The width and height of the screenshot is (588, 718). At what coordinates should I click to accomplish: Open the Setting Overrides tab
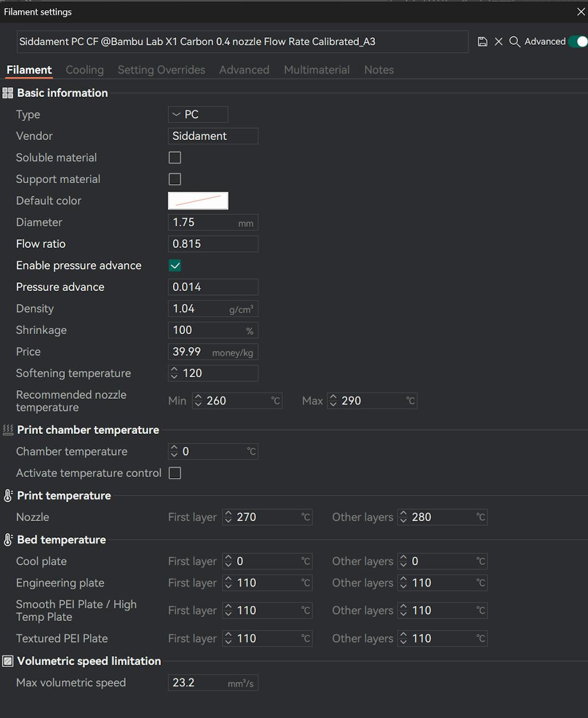(x=161, y=70)
